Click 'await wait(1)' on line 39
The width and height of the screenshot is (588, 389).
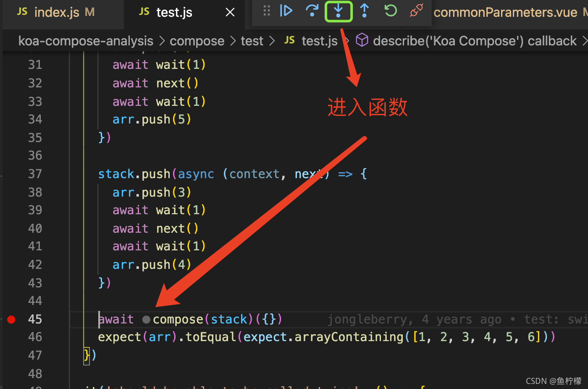(159, 210)
